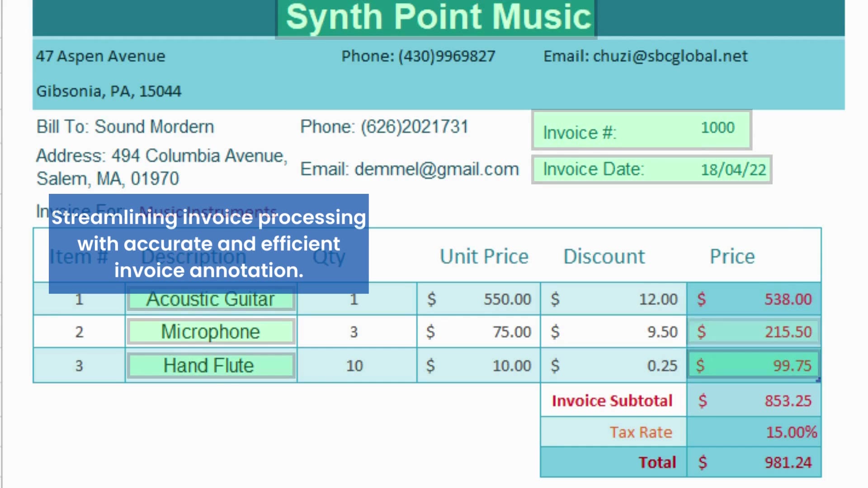Select the Phone: (430)9969827 text

[418, 56]
